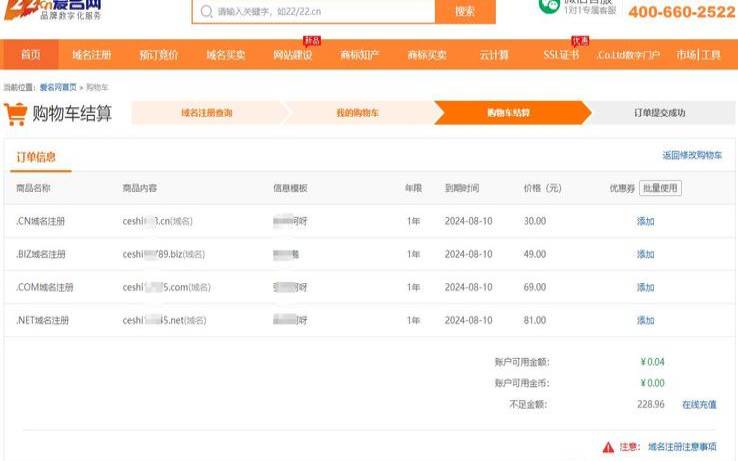Click 添加 for the .NET domain row
Screen dimensions: 738x461
645,320
